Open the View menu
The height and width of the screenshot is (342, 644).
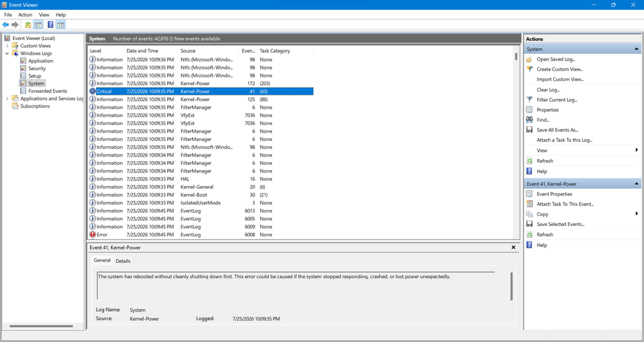[44, 15]
